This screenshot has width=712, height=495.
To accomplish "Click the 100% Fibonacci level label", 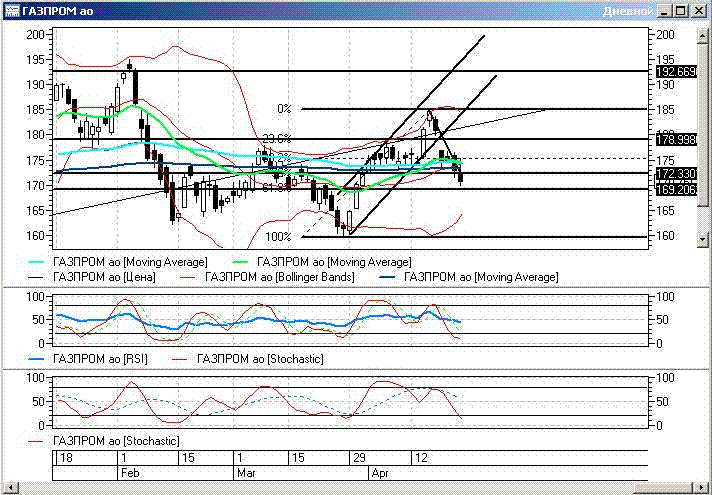I will pyautogui.click(x=278, y=237).
